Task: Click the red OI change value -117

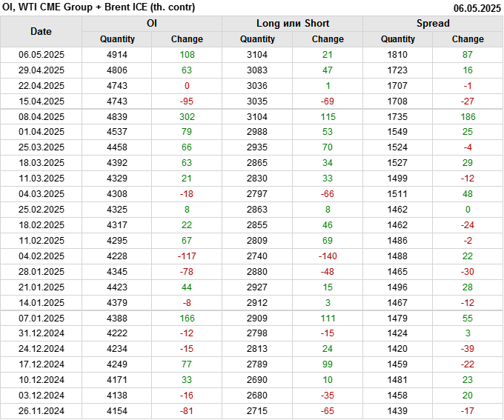Action: click(187, 256)
